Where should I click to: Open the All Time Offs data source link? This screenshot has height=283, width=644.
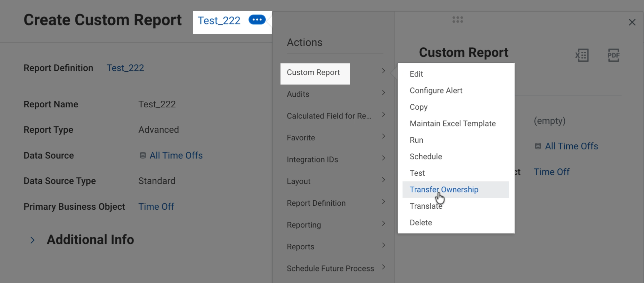tap(176, 156)
